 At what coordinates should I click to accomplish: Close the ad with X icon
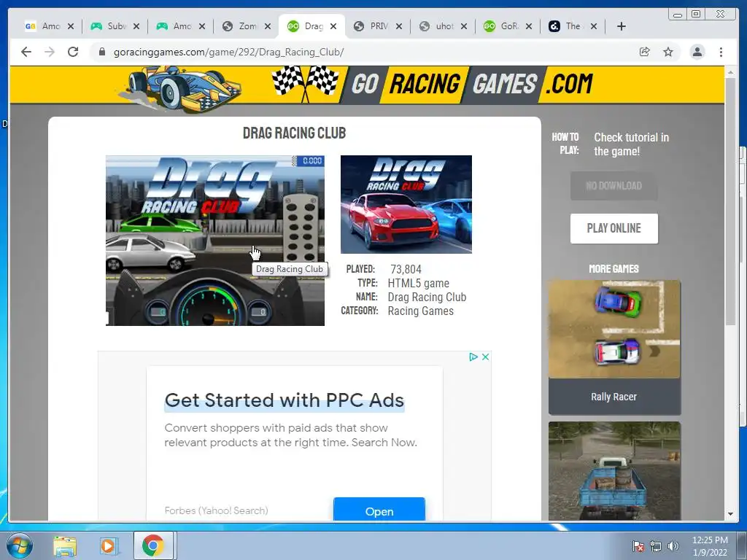point(485,357)
